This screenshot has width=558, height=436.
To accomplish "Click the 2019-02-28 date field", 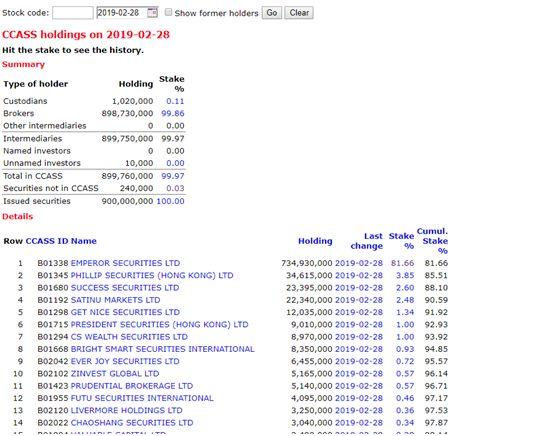I will 122,13.
